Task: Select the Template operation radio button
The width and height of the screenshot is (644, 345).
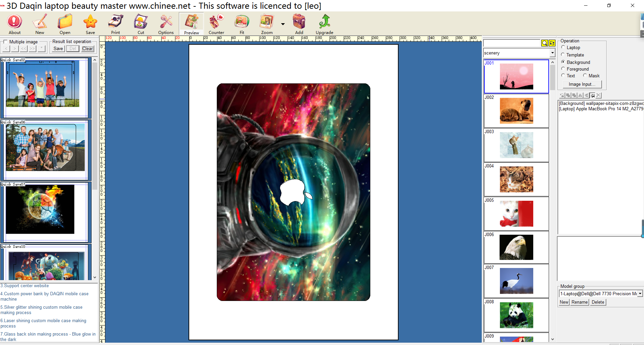Action: (563, 55)
